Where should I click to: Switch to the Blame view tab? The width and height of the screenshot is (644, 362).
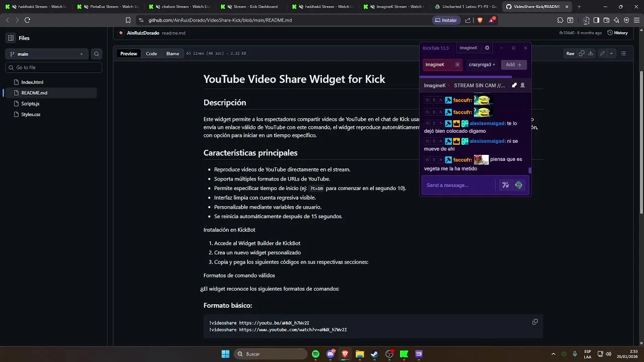click(x=173, y=53)
